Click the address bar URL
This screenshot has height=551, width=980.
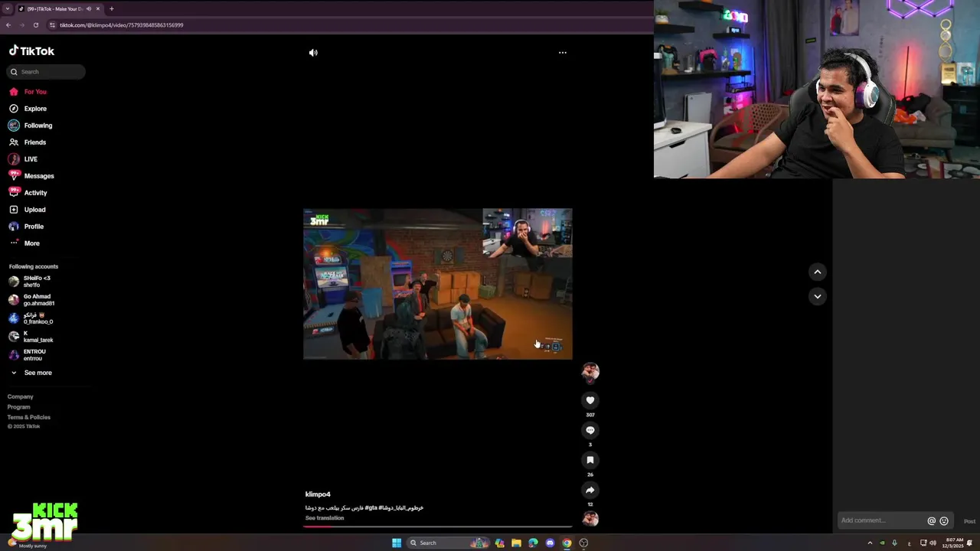[122, 25]
